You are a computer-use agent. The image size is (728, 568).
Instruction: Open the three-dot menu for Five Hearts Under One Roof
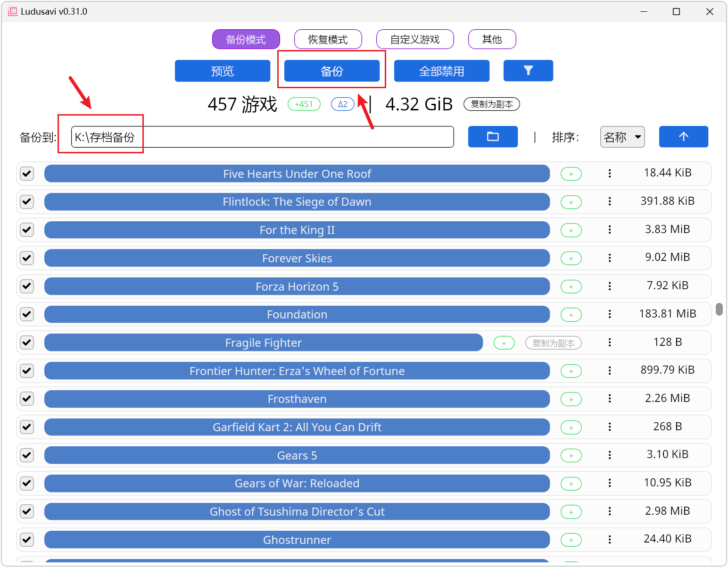click(610, 174)
